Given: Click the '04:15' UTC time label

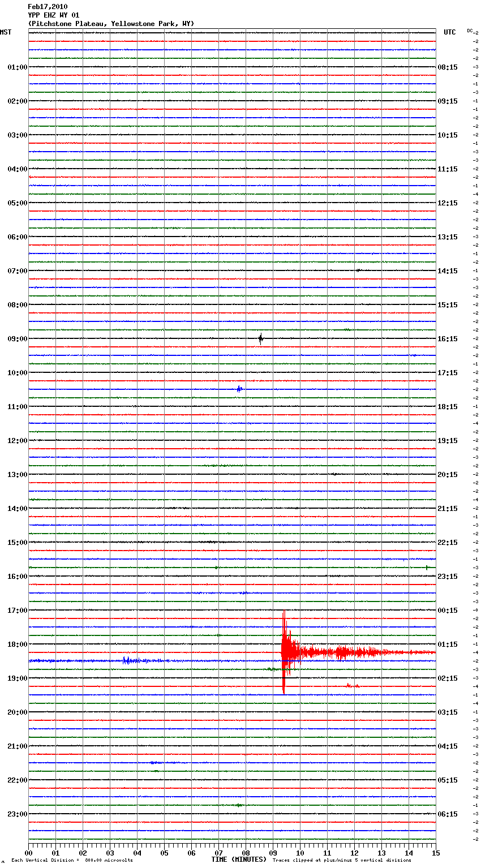Looking at the screenshot, I should (448, 746).
